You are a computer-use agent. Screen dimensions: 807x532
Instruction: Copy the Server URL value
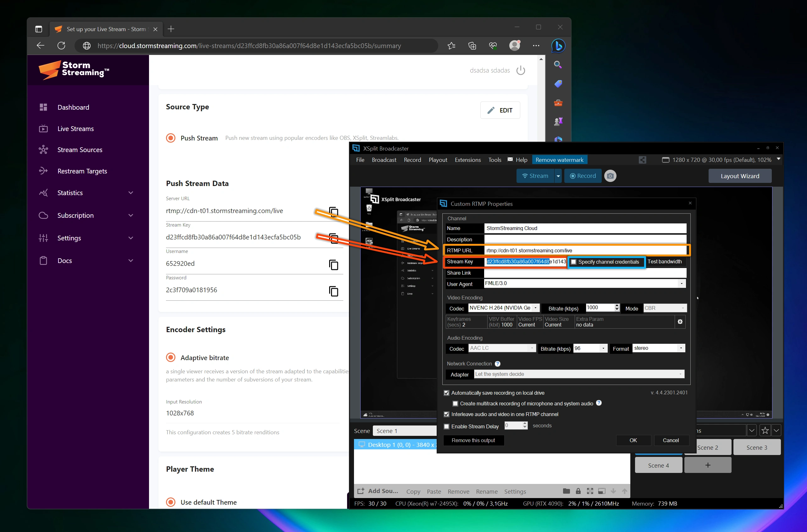point(334,211)
